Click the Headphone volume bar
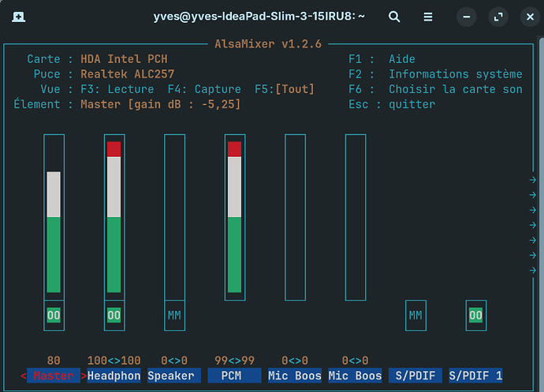 pyautogui.click(x=114, y=217)
